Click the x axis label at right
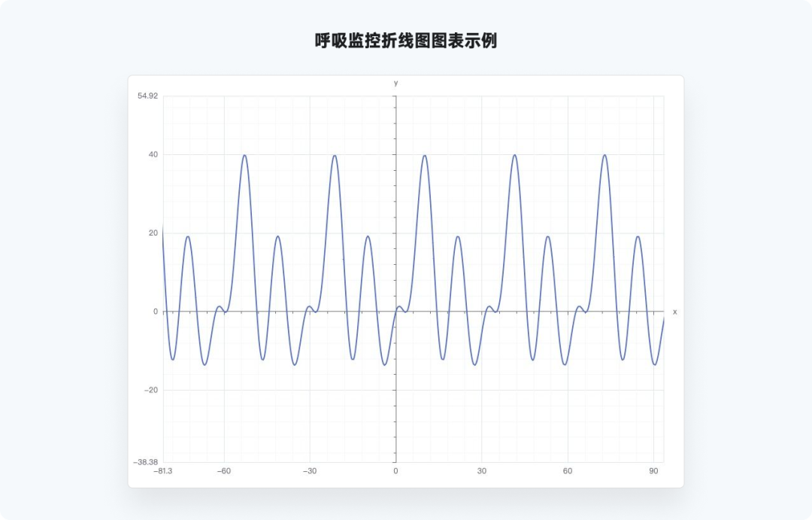This screenshot has height=520, width=812. (674, 312)
